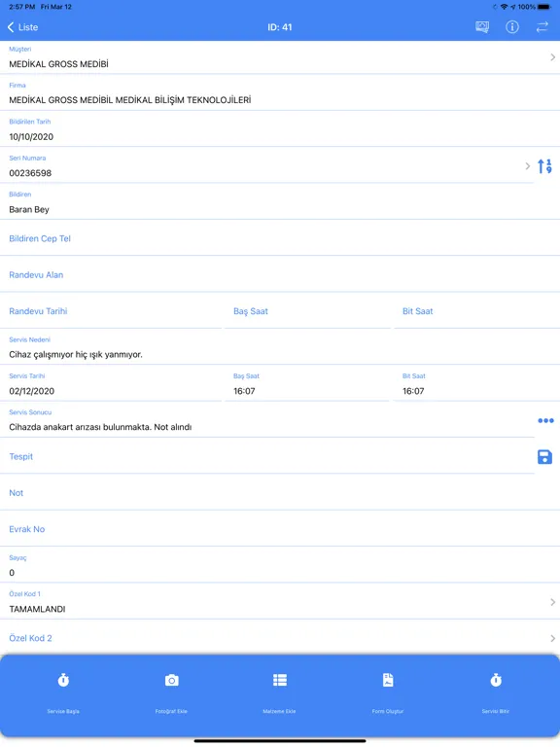Image resolution: width=560 pixels, height=747 pixels.
Task: Edit the Not field
Action: (280, 492)
